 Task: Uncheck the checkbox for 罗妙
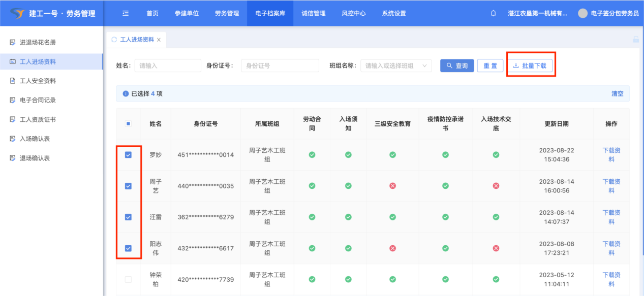coord(128,155)
